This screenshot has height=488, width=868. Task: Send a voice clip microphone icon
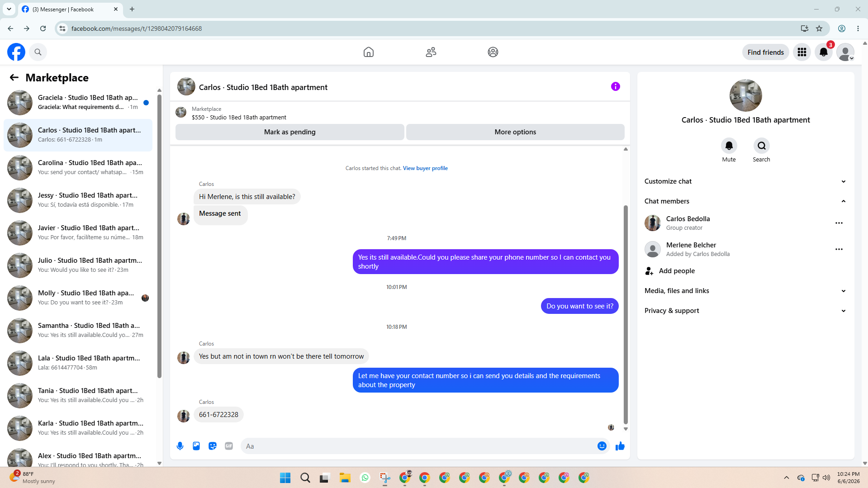[x=180, y=446]
